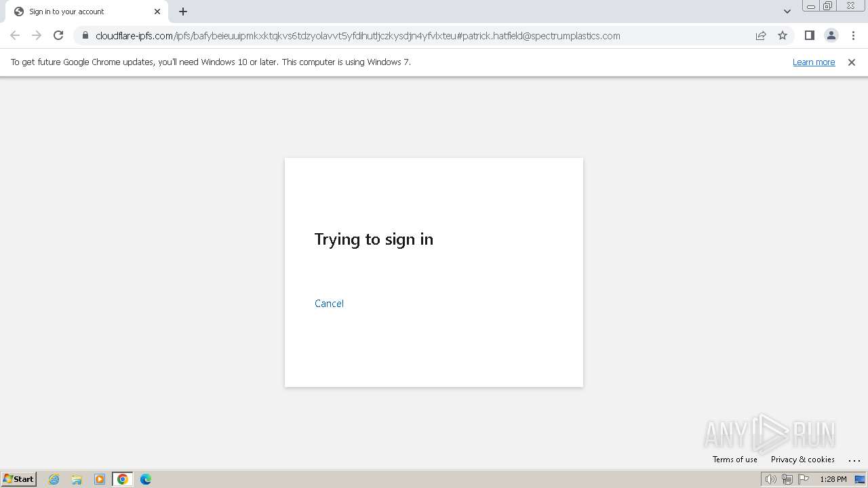Dismiss the Chrome update notification bar
This screenshot has height=488, width=868.
coord(852,62)
